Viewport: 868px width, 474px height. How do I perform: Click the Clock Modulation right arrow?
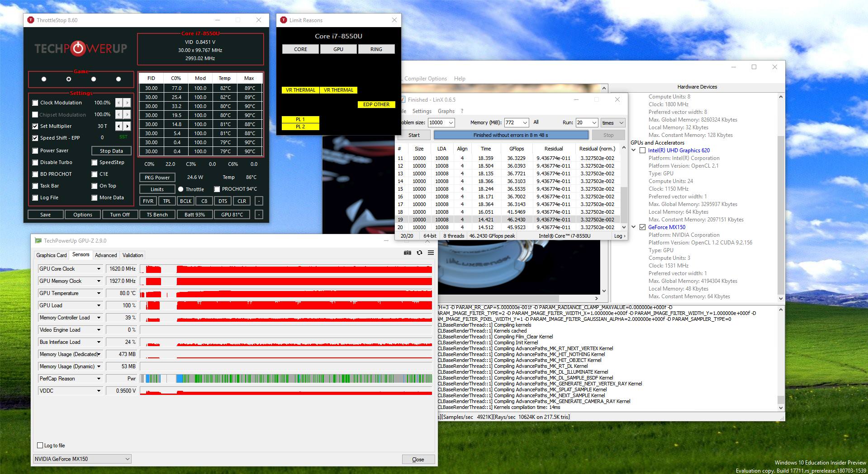(127, 103)
